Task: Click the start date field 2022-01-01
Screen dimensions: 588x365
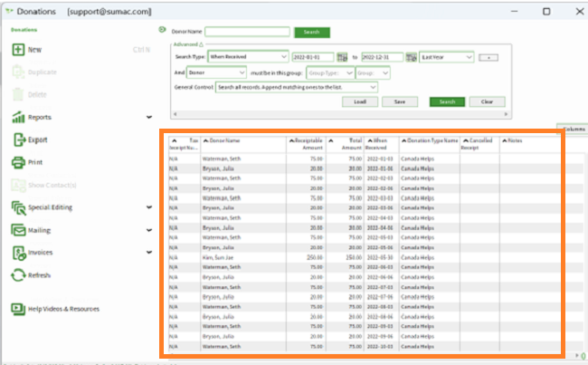Action: [x=313, y=57]
